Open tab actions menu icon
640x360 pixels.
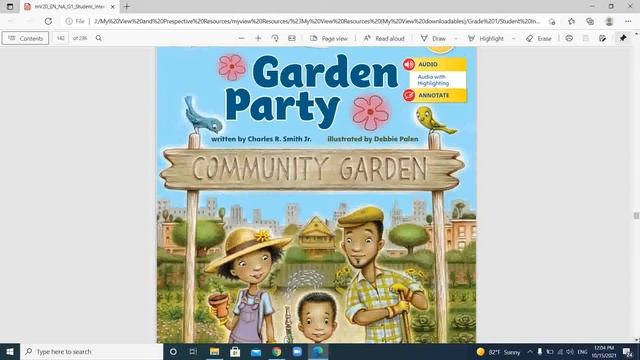[10, 7]
